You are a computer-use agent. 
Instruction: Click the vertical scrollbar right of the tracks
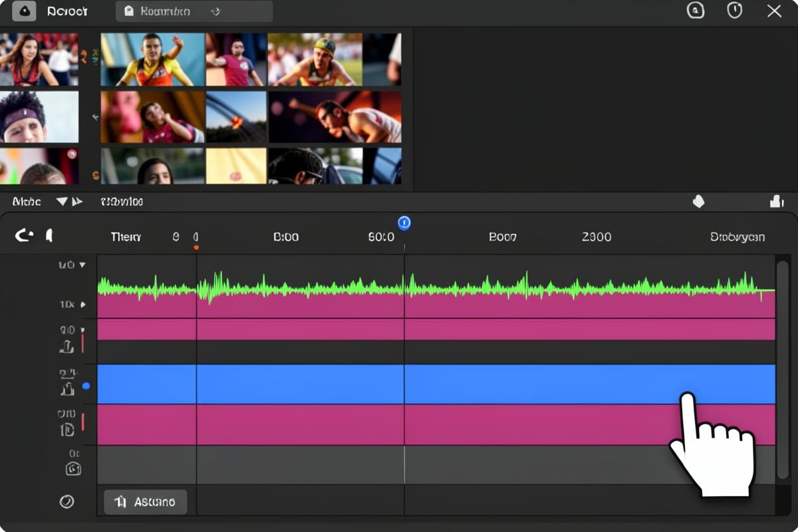coord(782,370)
